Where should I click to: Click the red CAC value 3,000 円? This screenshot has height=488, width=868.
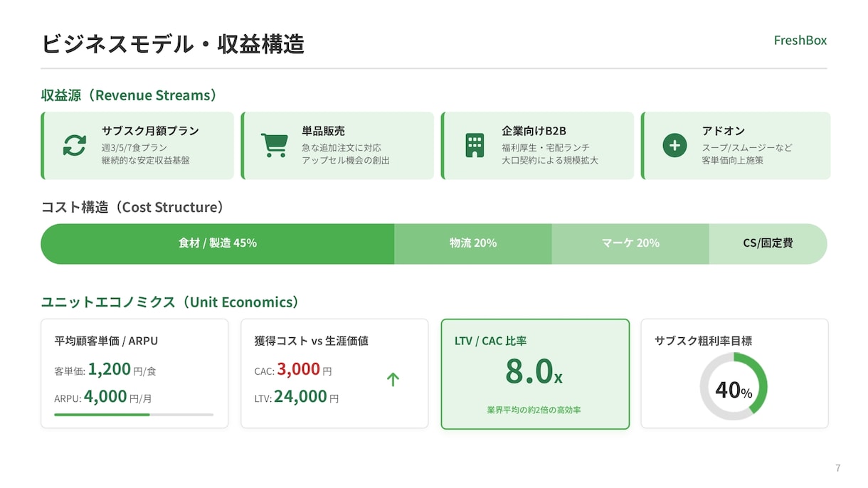pos(305,369)
